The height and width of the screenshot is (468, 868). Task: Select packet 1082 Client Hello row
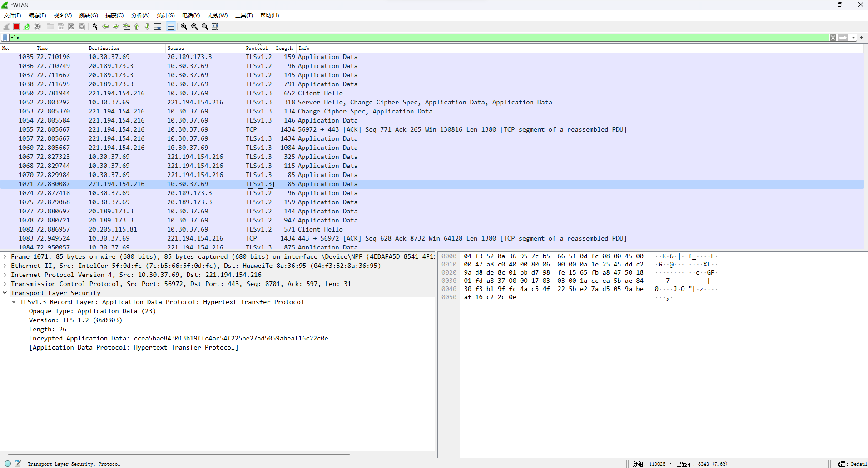tap(432, 229)
